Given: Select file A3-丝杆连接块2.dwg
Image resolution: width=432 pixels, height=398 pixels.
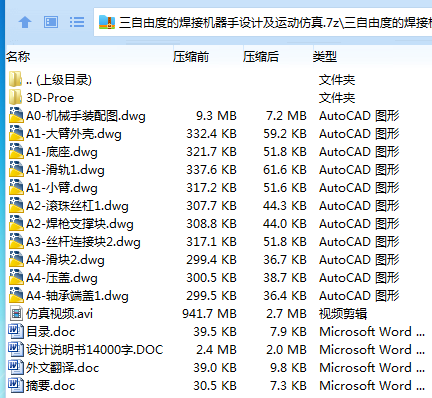Looking at the screenshot, I should [x=83, y=242].
